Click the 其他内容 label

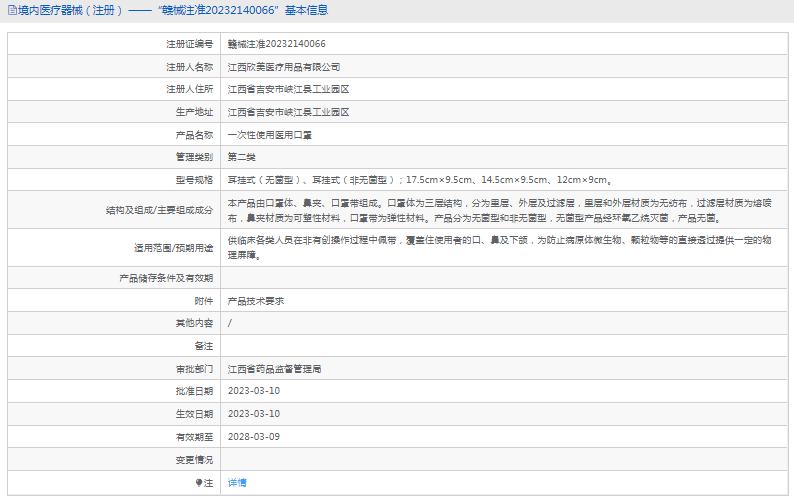tap(194, 323)
